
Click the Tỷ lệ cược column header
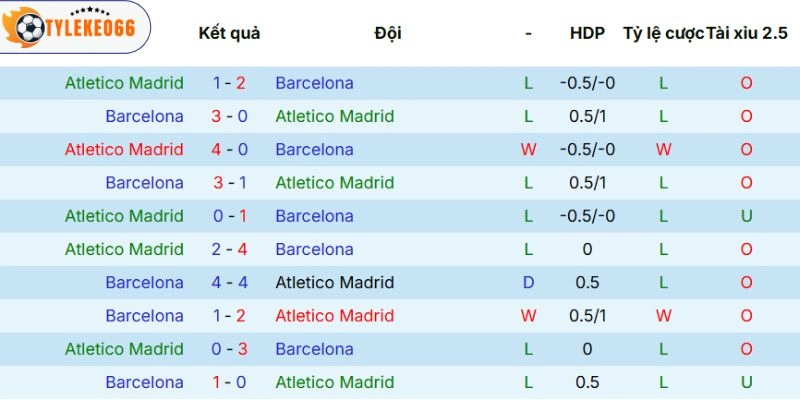(x=663, y=33)
